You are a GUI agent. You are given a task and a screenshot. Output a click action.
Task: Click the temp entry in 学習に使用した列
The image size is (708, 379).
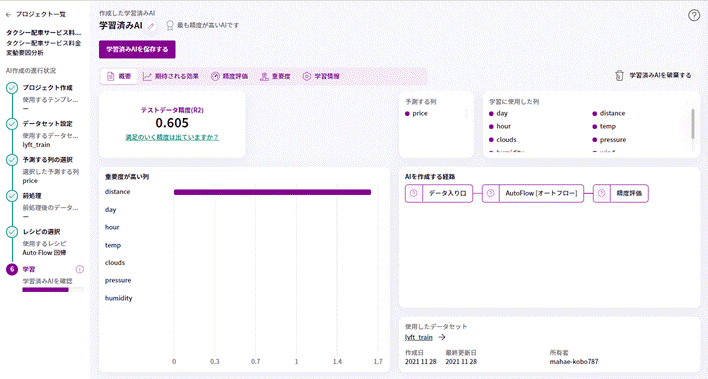point(604,126)
